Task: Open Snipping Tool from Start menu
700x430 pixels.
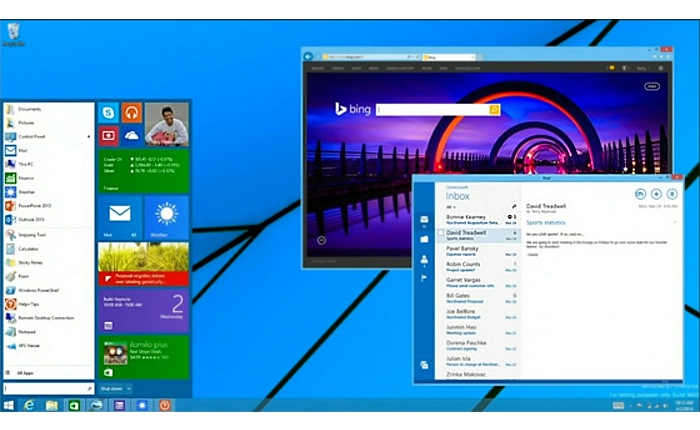Action: (x=32, y=235)
